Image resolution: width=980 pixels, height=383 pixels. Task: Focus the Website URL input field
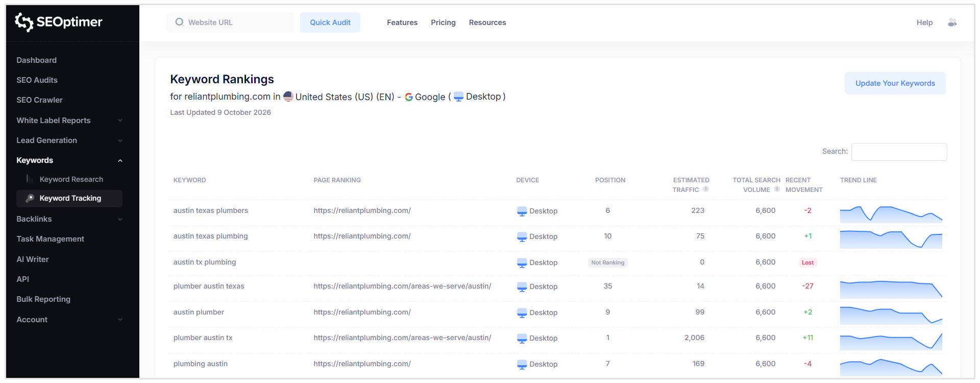pos(230,22)
